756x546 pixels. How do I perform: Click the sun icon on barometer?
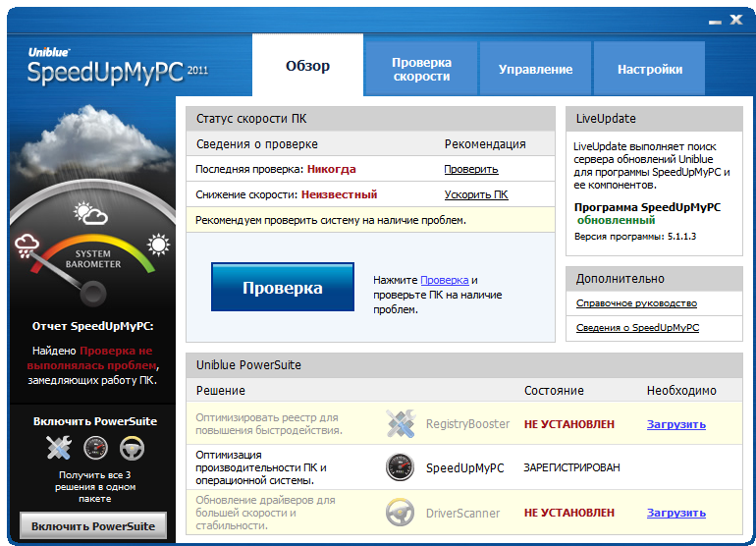point(158,246)
